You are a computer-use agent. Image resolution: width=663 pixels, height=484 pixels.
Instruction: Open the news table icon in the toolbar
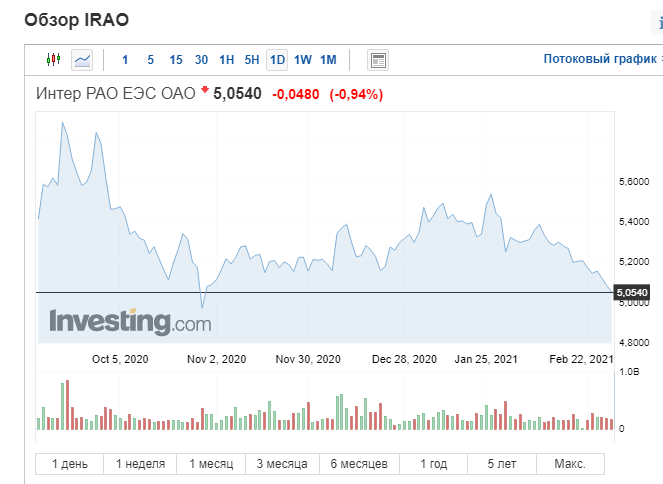[x=378, y=60]
